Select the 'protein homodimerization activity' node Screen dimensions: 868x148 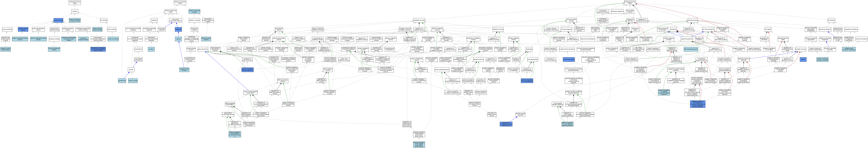20,39
